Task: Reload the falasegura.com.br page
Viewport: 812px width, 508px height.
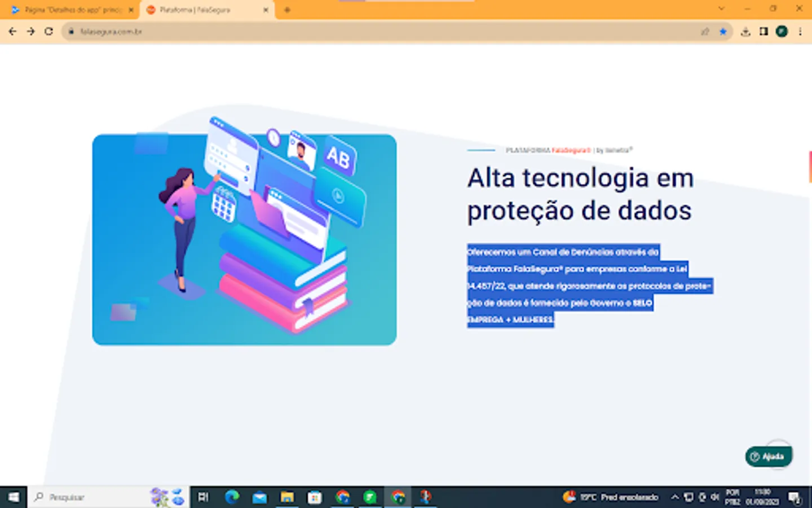Action: (49, 32)
